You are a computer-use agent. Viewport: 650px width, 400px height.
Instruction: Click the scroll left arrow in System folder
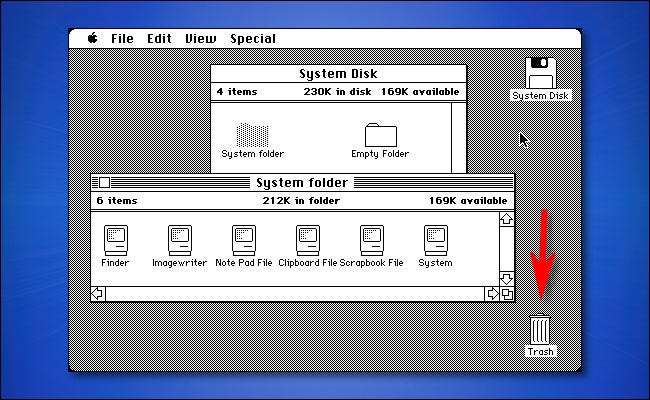98,293
